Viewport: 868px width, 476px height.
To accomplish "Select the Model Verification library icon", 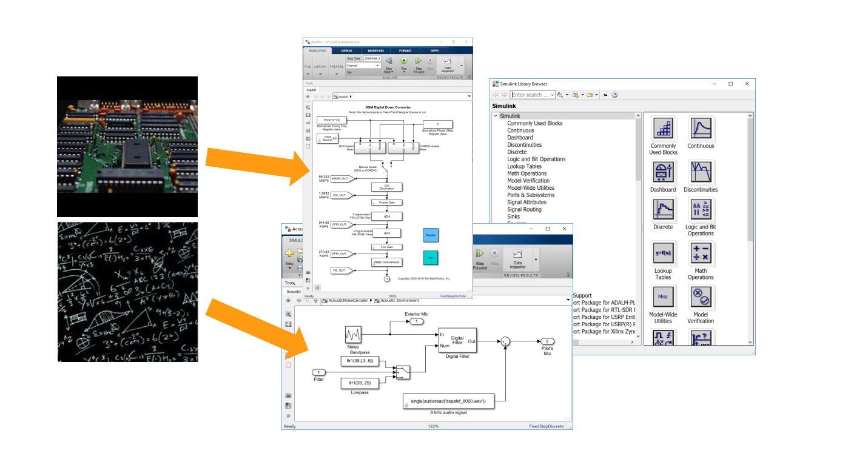I will pyautogui.click(x=700, y=297).
